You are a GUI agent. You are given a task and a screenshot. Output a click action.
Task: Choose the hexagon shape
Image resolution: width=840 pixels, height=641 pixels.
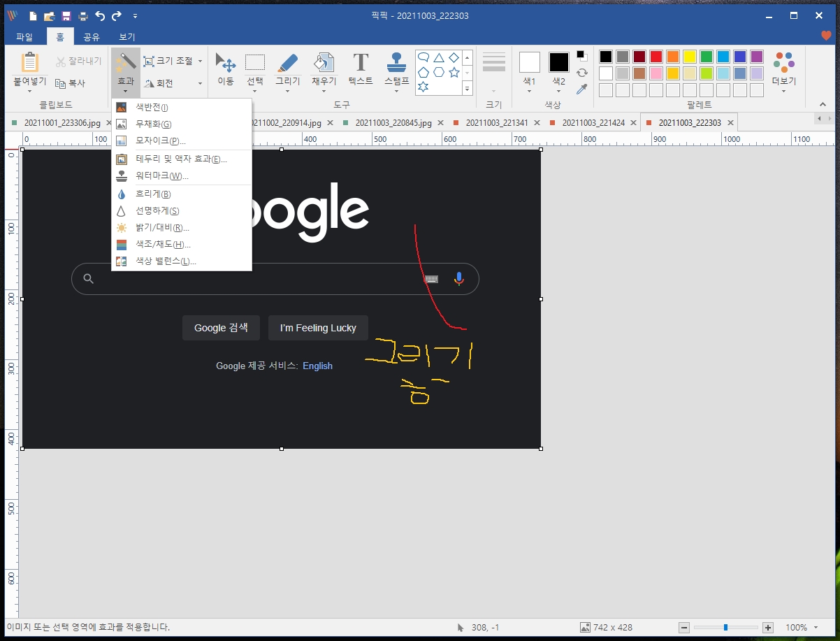439,73
